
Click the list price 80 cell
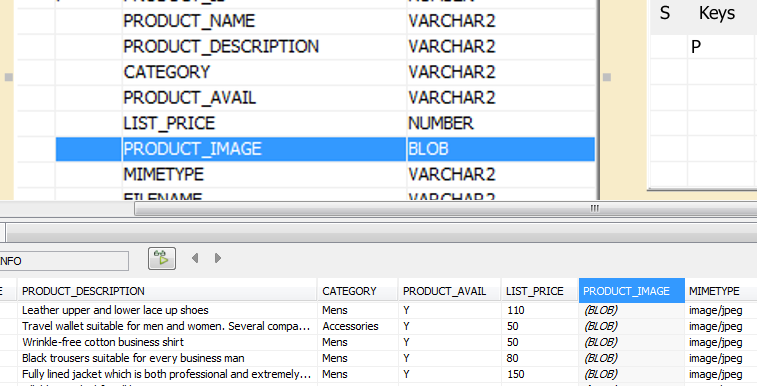540,358
